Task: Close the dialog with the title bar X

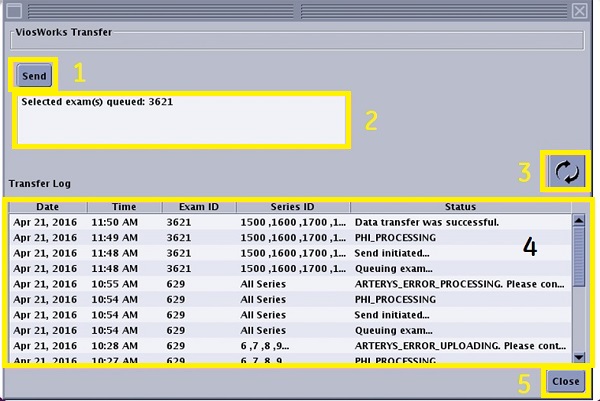Action: pyautogui.click(x=579, y=10)
